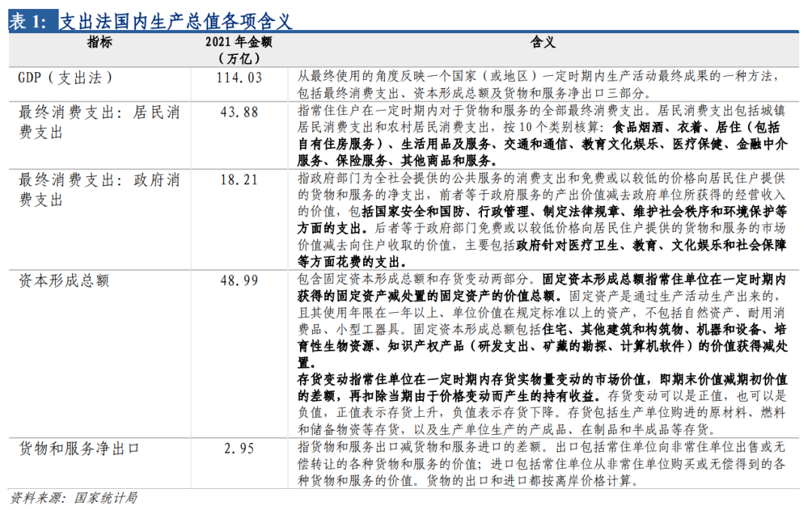Click the 114.03 amount cell
Screen dimensions: 812x510
click(240, 77)
